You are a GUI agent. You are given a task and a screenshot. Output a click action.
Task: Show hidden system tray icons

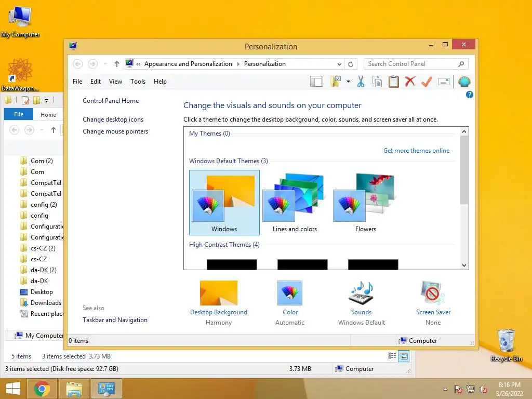(x=445, y=389)
